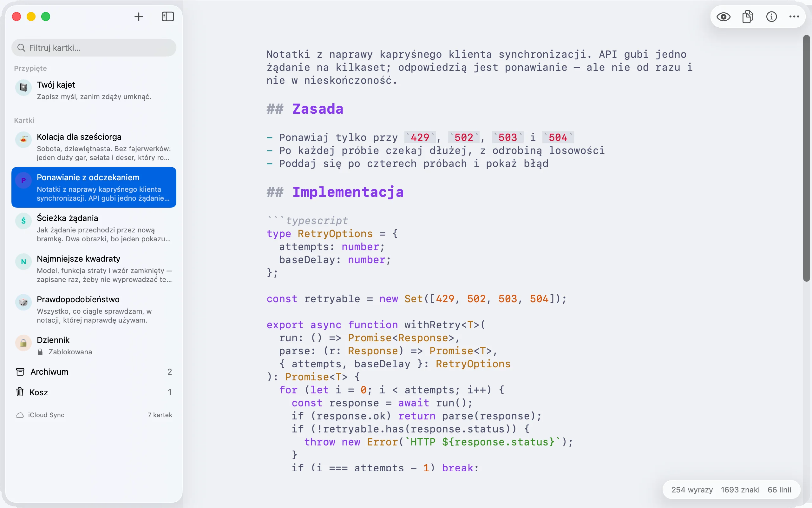Click the iCloud Sync cloud icon
The image size is (812, 508).
point(20,415)
